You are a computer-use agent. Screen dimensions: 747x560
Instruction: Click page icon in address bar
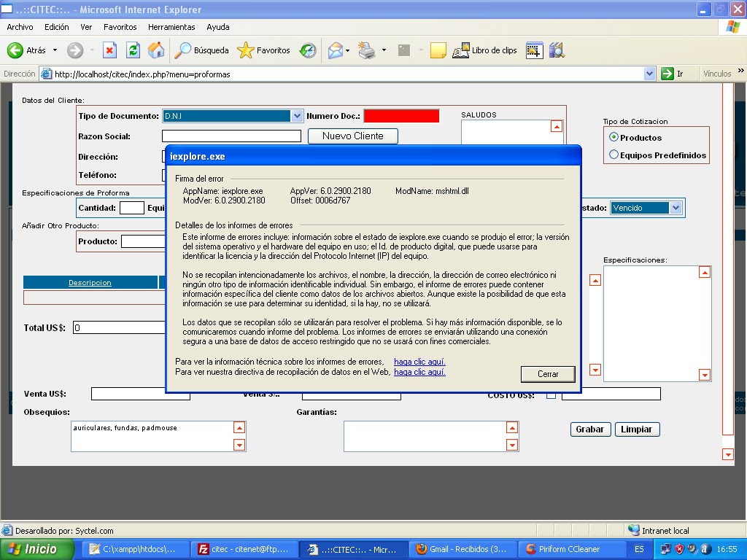pyautogui.click(x=46, y=74)
